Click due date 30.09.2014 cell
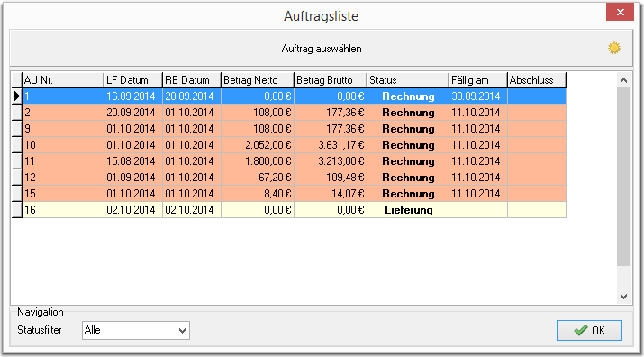644x357 pixels. 478,96
